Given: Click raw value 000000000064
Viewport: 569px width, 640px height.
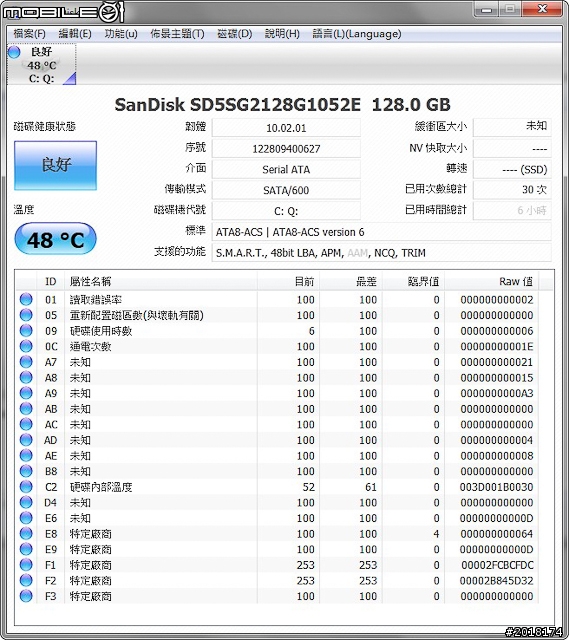Looking at the screenshot, I should [496, 533].
